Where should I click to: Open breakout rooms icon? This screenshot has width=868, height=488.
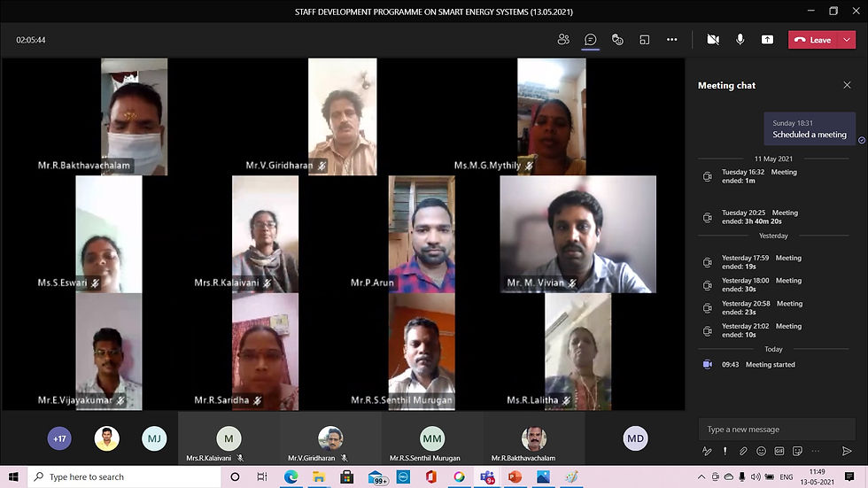(x=645, y=39)
